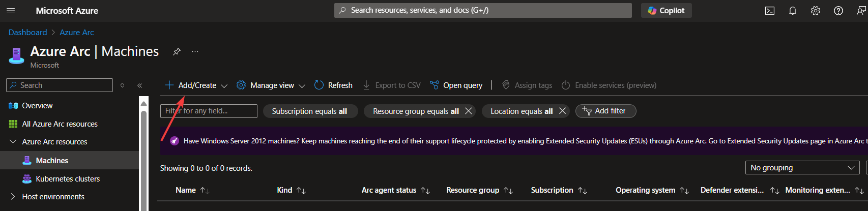Expand the Manage view dropdown

point(271,85)
